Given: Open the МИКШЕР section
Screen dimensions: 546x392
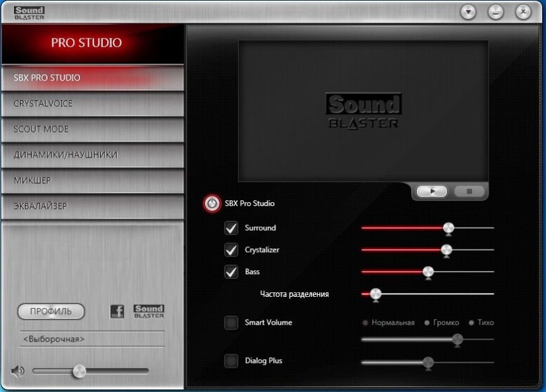Looking at the screenshot, I should [93, 180].
